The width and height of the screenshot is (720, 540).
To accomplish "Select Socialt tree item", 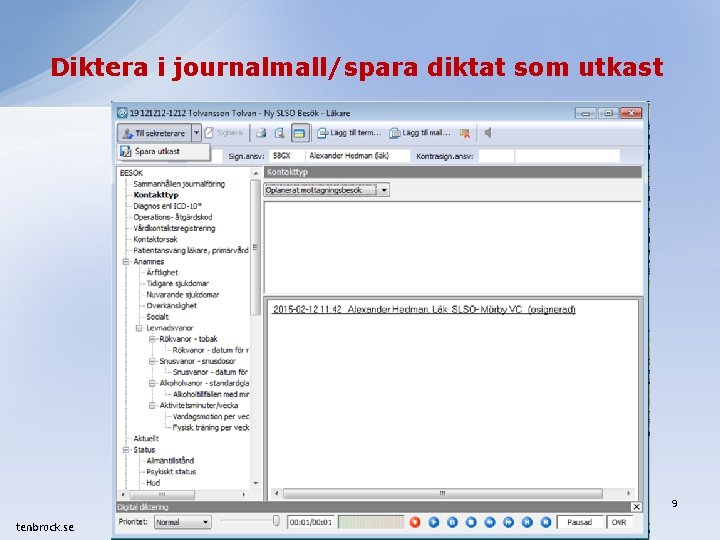I will 157,317.
